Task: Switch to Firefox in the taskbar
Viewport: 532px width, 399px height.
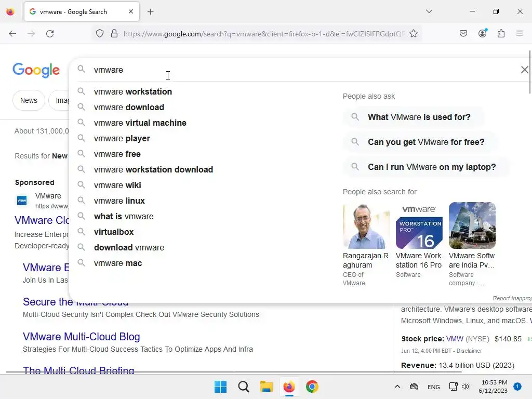Action: [x=289, y=387]
